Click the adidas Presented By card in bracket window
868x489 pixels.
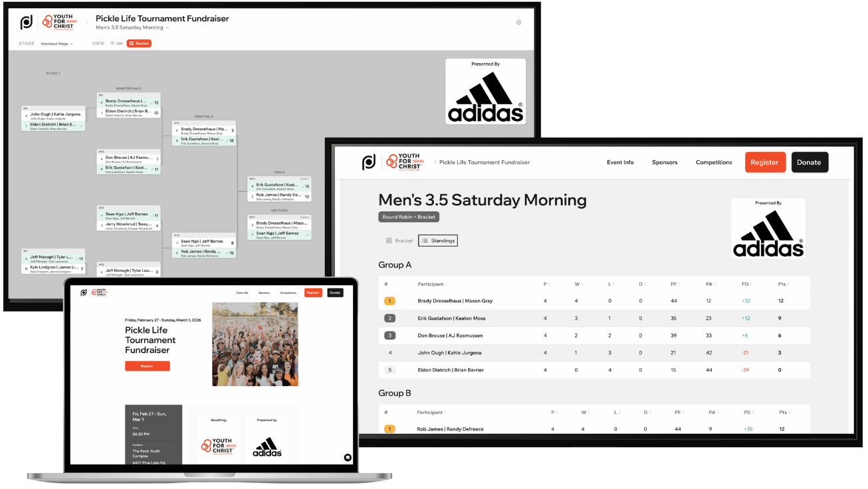(485, 91)
